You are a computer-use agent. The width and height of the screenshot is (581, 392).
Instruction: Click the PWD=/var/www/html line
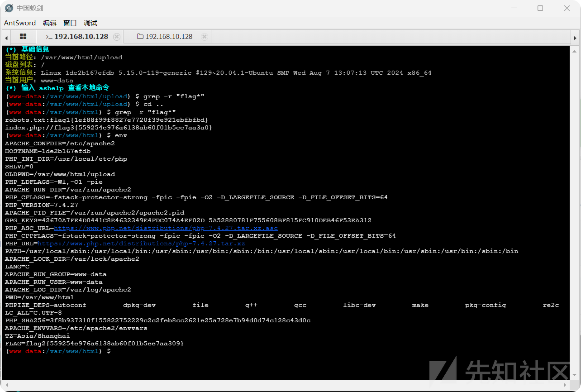pos(39,297)
